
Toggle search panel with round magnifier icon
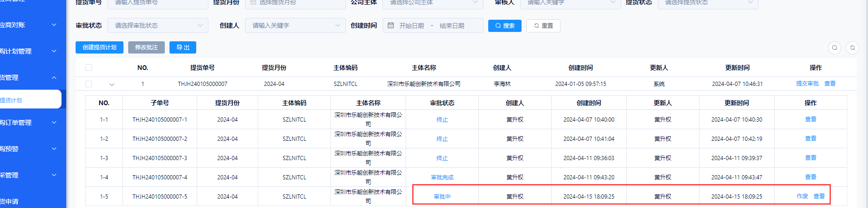tap(834, 47)
